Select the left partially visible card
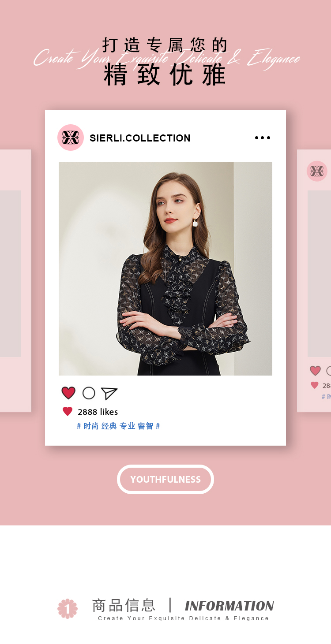The width and height of the screenshot is (331, 644). [15, 281]
